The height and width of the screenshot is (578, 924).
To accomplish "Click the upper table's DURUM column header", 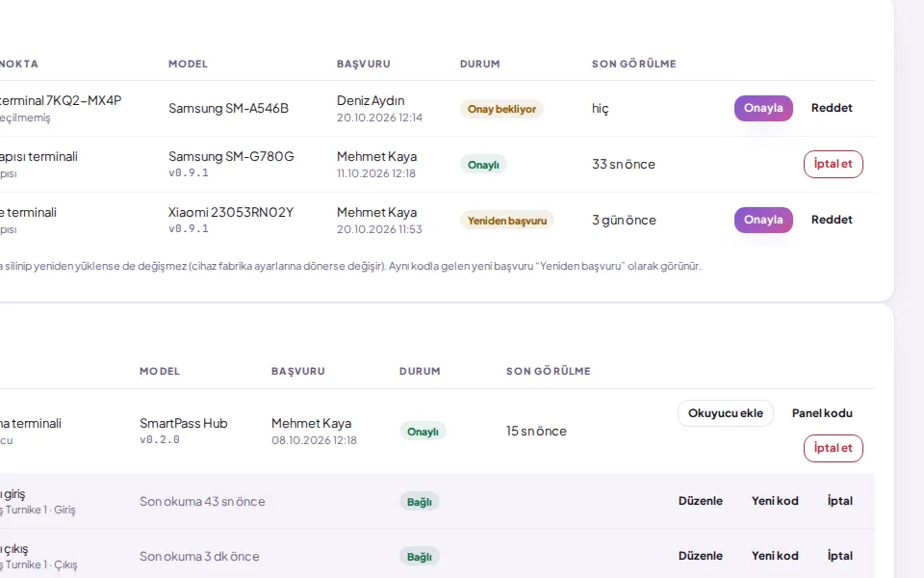I will pyautogui.click(x=479, y=64).
